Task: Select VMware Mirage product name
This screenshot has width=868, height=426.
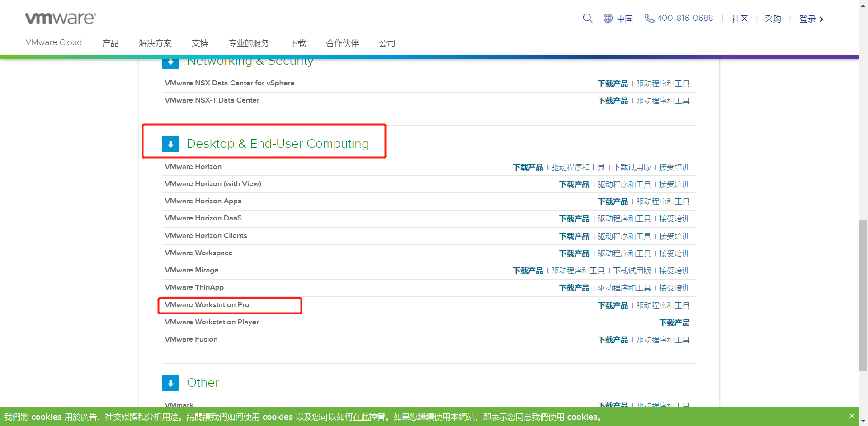Action: coord(191,270)
